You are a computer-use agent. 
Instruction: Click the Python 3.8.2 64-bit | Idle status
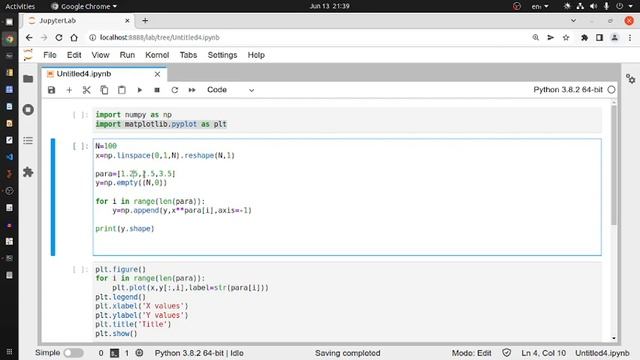click(x=199, y=353)
